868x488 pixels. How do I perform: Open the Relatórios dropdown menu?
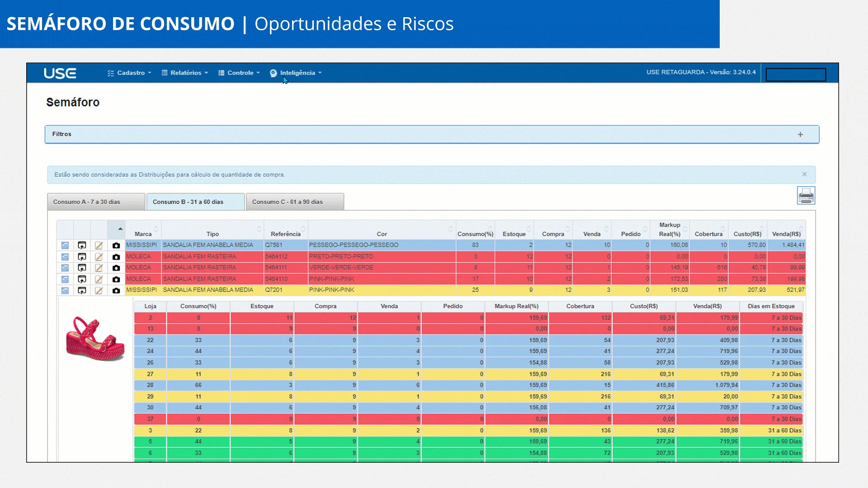coord(185,73)
